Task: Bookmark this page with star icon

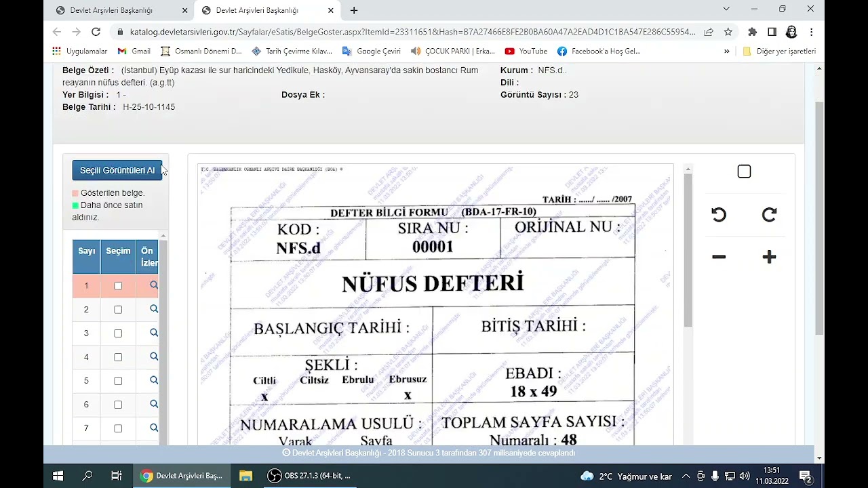Action: [x=728, y=32]
